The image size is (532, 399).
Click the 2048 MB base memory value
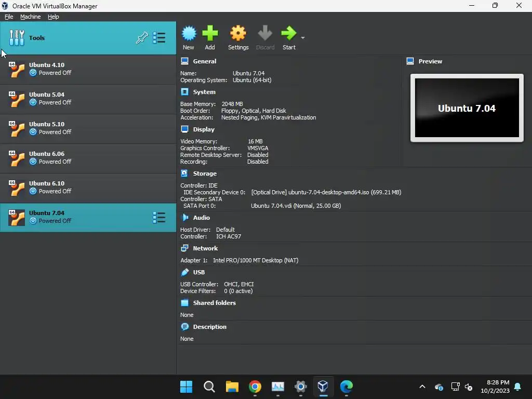coord(232,104)
